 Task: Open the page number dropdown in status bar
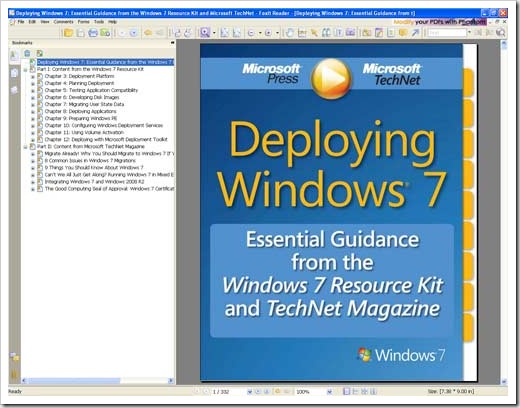click(x=249, y=392)
